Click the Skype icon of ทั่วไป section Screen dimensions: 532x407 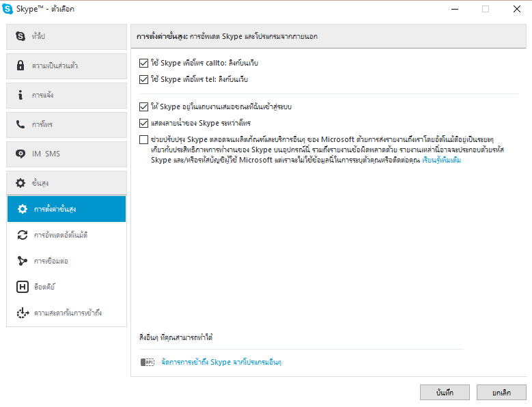[x=20, y=36]
